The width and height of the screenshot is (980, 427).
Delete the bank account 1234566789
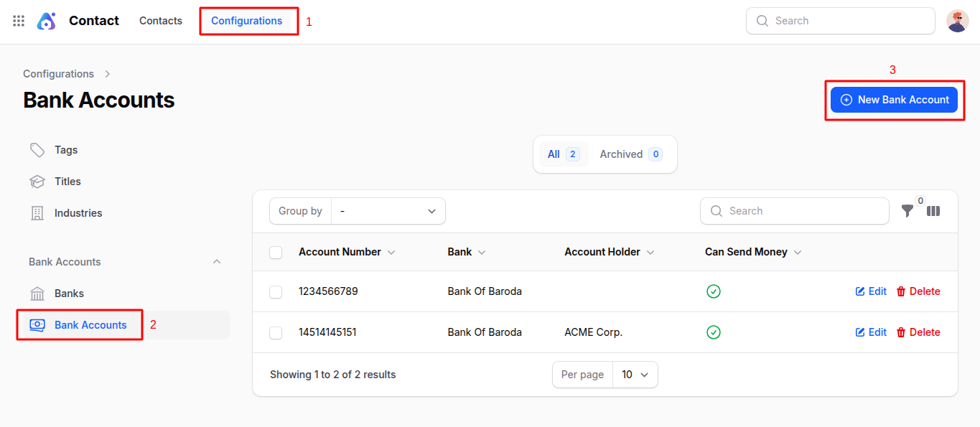pyautogui.click(x=918, y=291)
